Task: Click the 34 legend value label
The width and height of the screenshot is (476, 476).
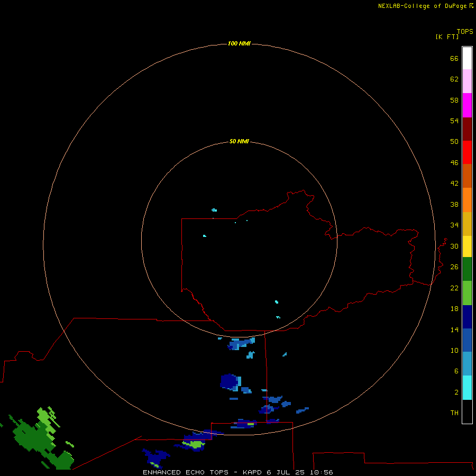Action: [x=454, y=225]
